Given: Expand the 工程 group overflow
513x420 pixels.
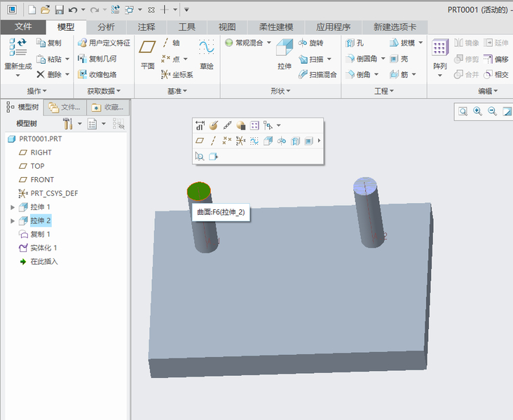Looking at the screenshot, I should [384, 91].
